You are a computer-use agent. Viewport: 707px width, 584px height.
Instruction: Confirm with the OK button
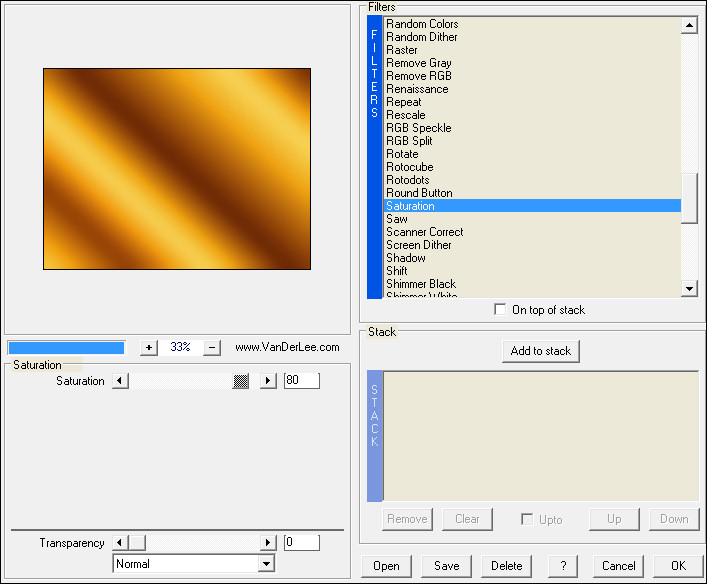[678, 566]
